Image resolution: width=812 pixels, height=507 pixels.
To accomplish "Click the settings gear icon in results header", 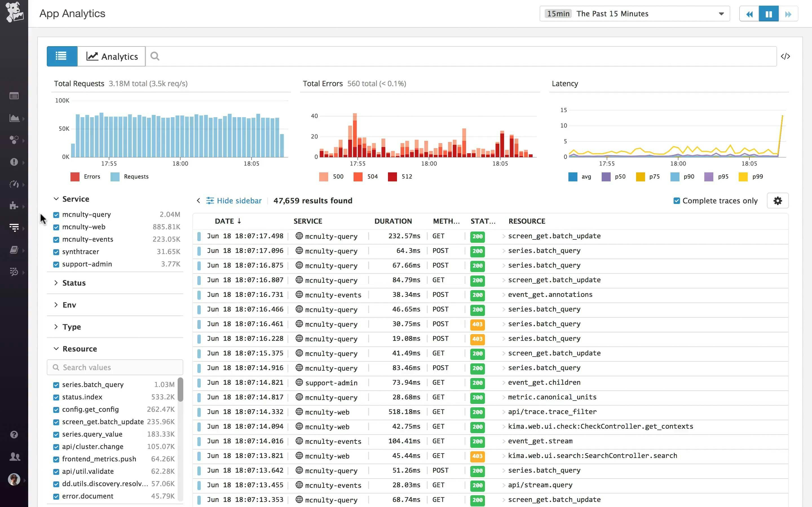I will pyautogui.click(x=778, y=200).
